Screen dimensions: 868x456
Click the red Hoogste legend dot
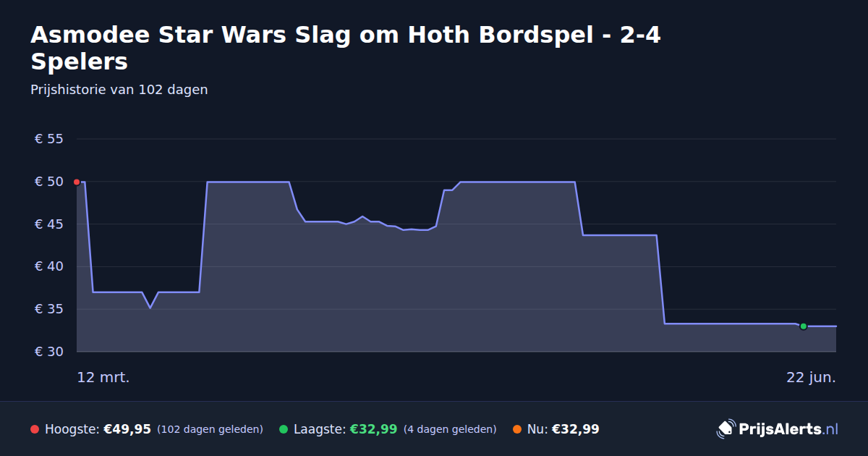click(35, 430)
